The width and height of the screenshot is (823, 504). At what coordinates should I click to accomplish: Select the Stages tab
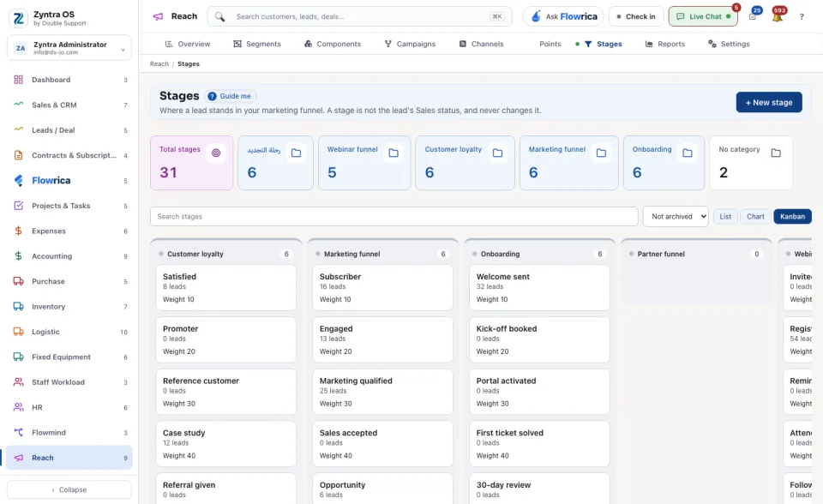(603, 44)
